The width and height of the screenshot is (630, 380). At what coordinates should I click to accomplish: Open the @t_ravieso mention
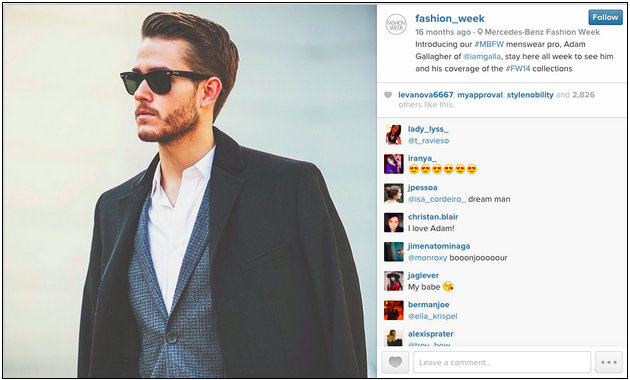[428, 141]
